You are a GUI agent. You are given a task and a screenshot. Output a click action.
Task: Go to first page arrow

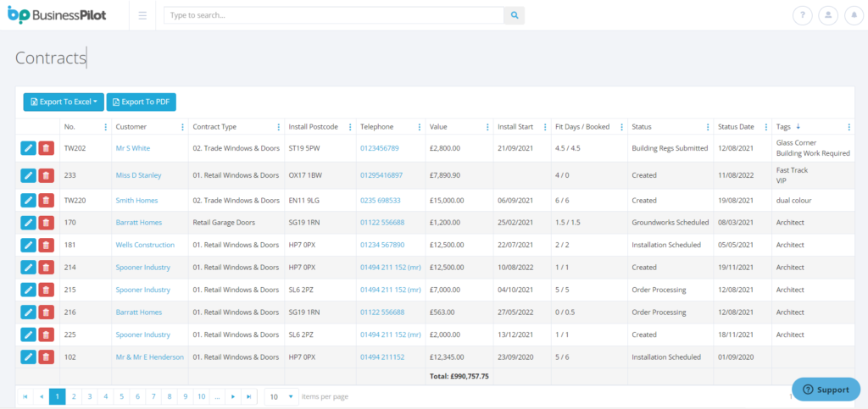25,396
